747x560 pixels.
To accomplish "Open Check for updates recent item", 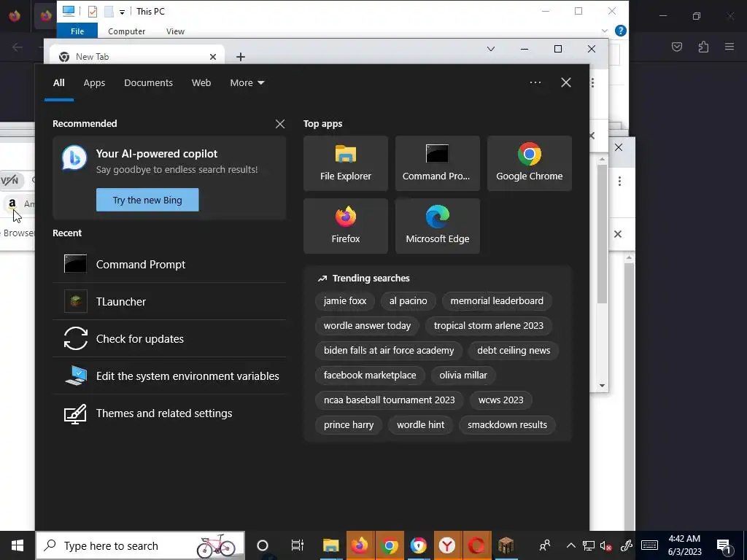I will tap(169, 338).
